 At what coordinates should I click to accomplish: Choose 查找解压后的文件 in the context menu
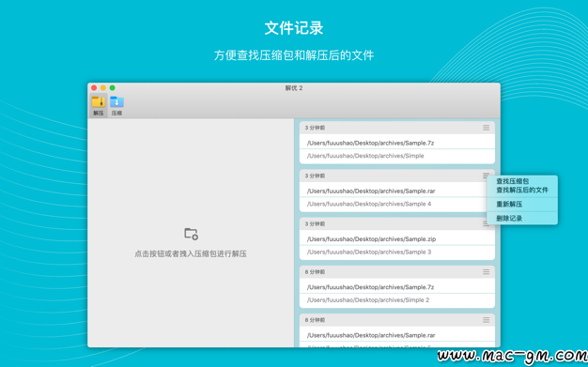[522, 190]
